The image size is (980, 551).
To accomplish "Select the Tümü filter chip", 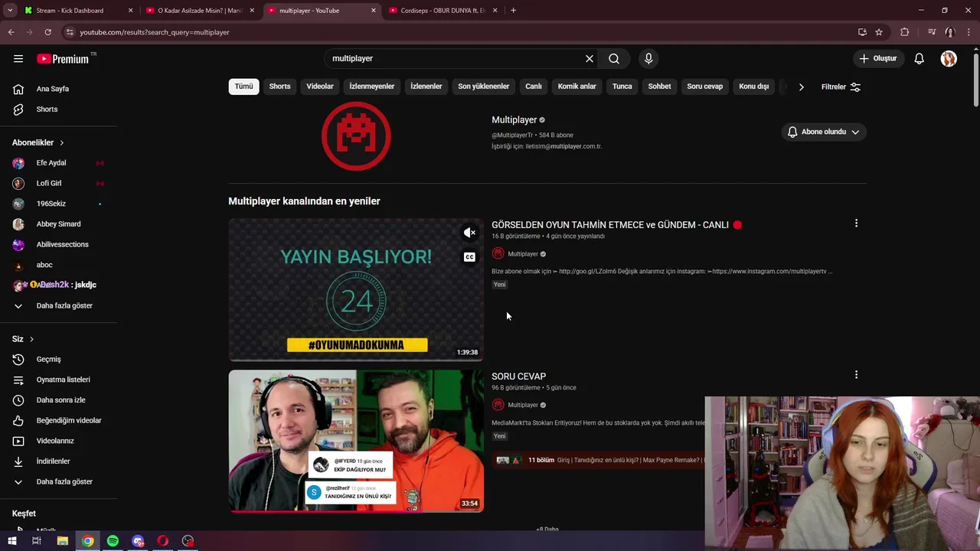I will pyautogui.click(x=243, y=86).
